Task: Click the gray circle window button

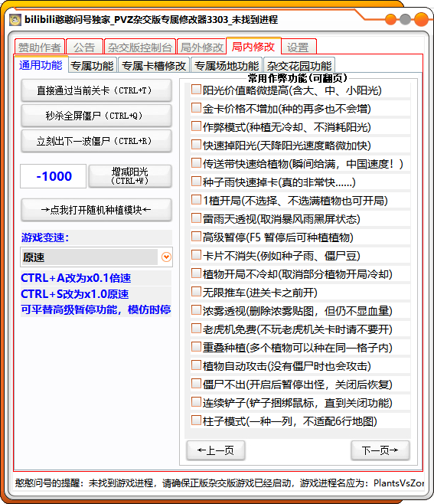Action: click(x=406, y=19)
